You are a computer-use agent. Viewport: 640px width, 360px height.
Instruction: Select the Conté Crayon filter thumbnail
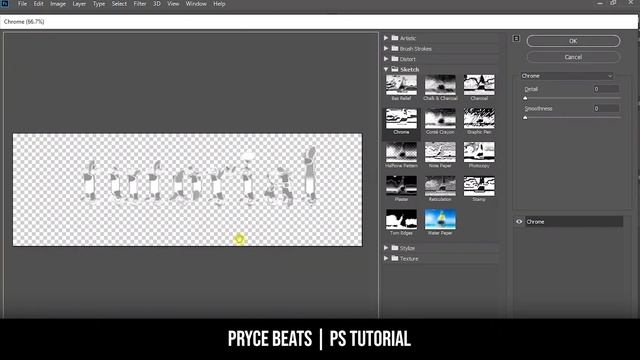(440, 118)
